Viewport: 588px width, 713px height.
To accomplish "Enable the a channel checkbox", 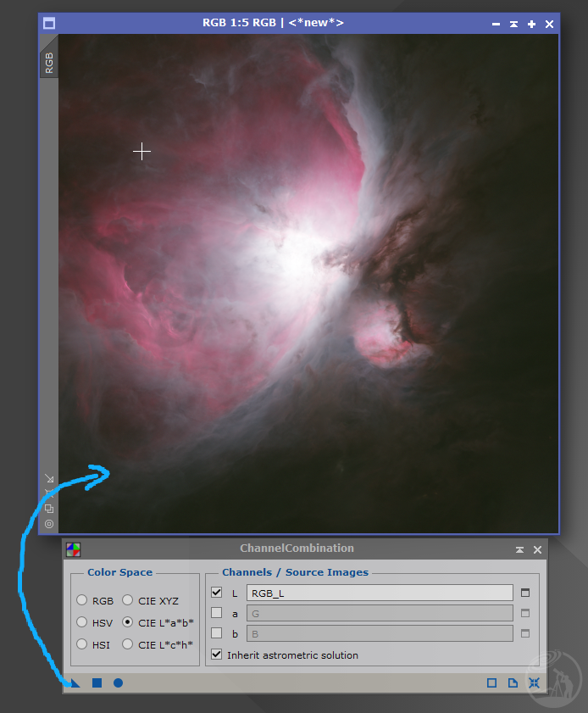I will click(x=217, y=613).
